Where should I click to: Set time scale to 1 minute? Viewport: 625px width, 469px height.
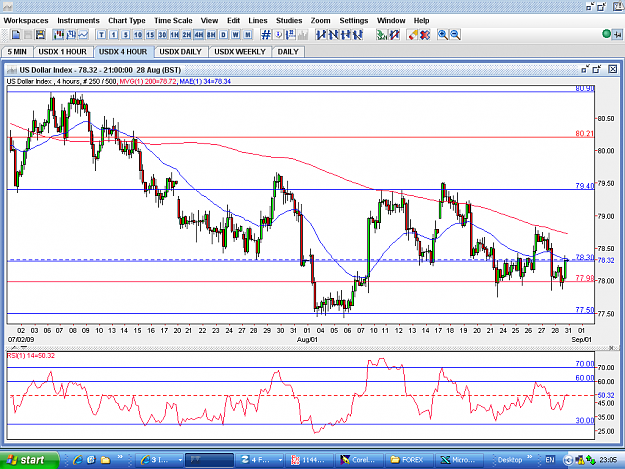114,35
